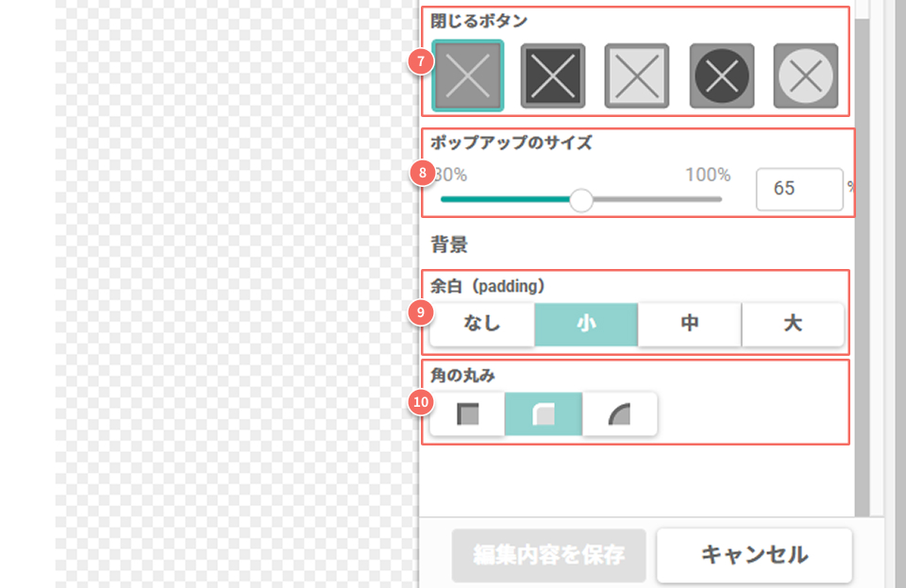Click the キャンセル button
The height and width of the screenshot is (588, 906).
pos(754,555)
